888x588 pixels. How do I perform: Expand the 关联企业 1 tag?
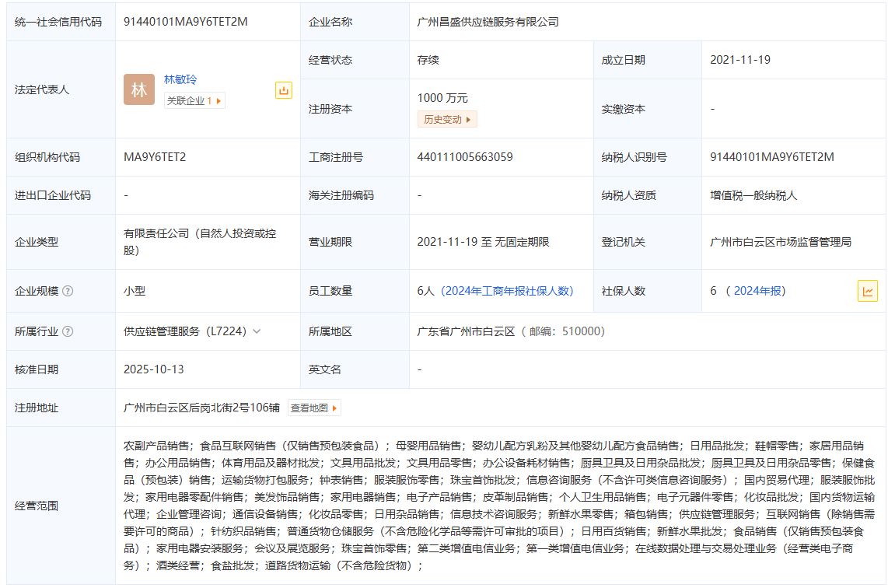click(x=194, y=100)
